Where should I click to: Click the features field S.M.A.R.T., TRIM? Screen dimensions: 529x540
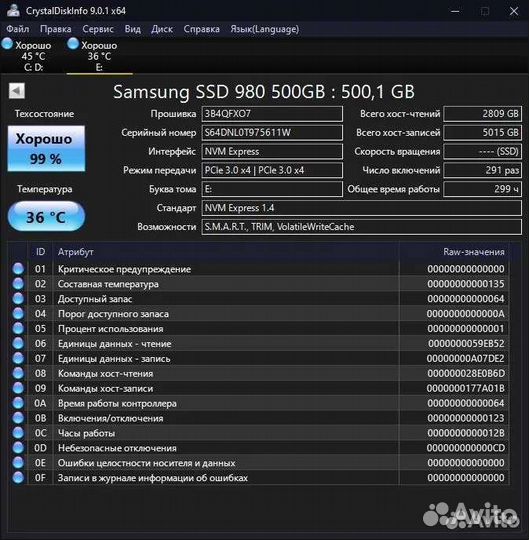pyautogui.click(x=362, y=227)
